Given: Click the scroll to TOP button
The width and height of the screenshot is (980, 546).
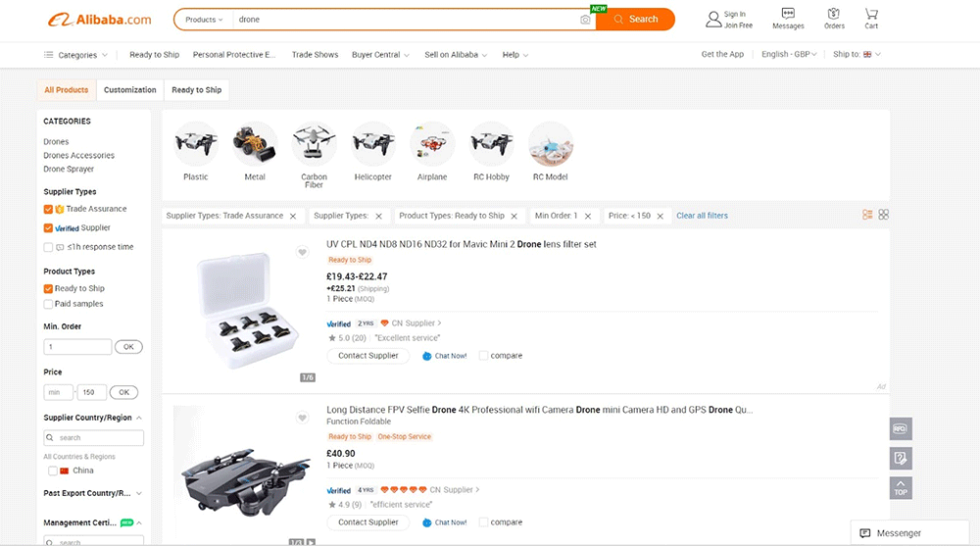Looking at the screenshot, I should (x=901, y=487).
